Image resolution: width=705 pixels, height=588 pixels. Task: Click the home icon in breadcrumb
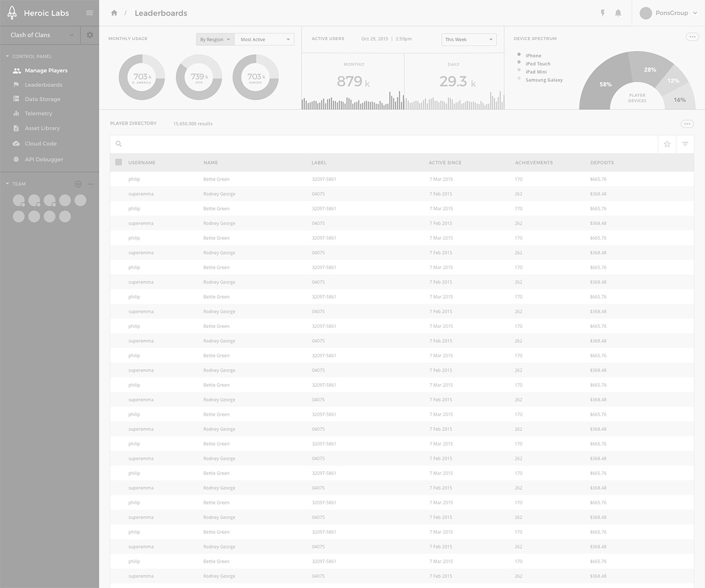(114, 13)
